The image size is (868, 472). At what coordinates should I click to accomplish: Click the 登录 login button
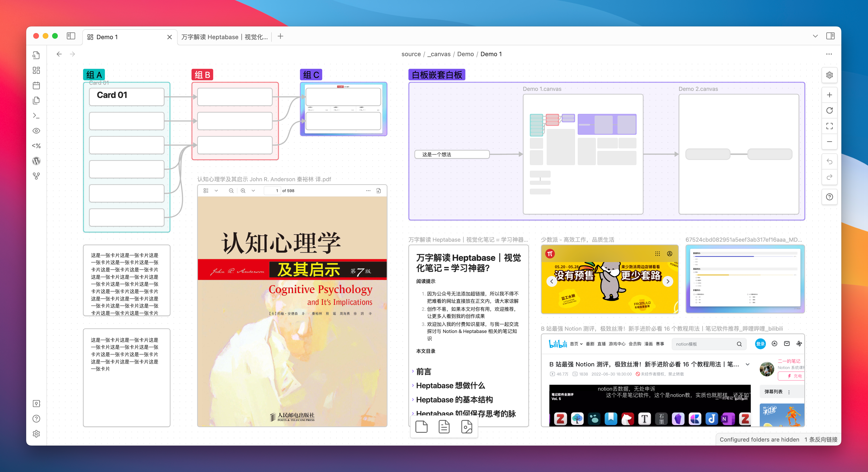[760, 344]
